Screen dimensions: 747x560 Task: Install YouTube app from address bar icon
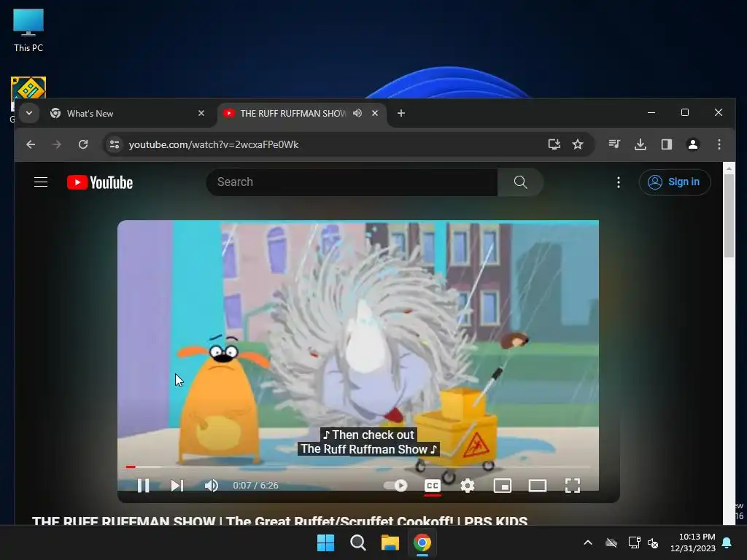point(554,144)
